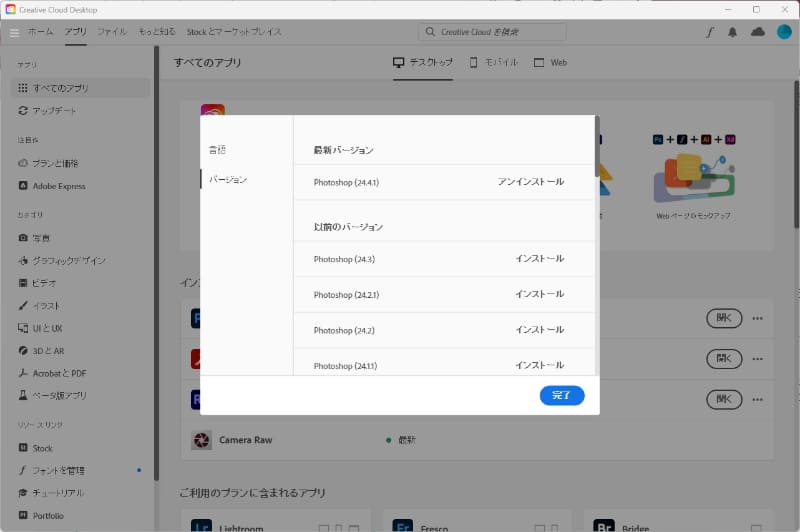Click the search magnifier icon
Image resolution: width=800 pixels, height=532 pixels.
pyautogui.click(x=430, y=32)
